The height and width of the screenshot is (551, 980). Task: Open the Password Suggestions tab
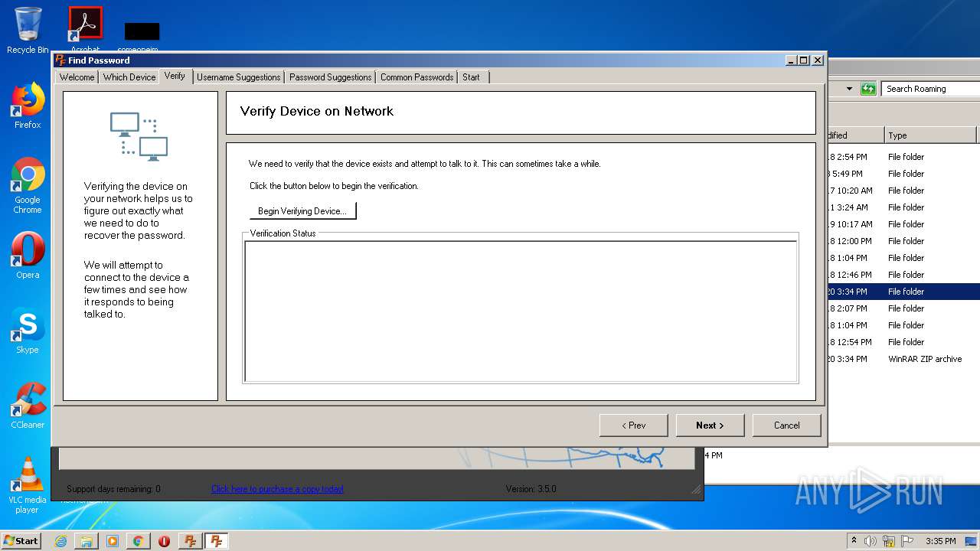[x=330, y=77]
